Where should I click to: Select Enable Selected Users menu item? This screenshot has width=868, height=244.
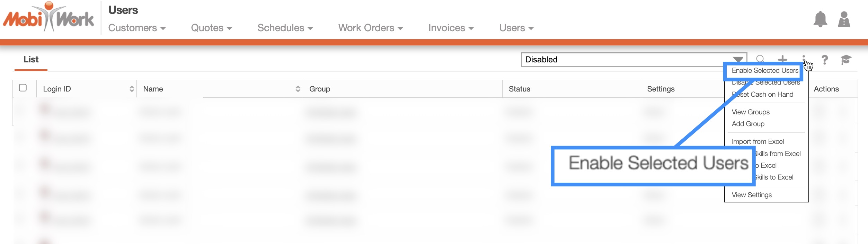[765, 71]
